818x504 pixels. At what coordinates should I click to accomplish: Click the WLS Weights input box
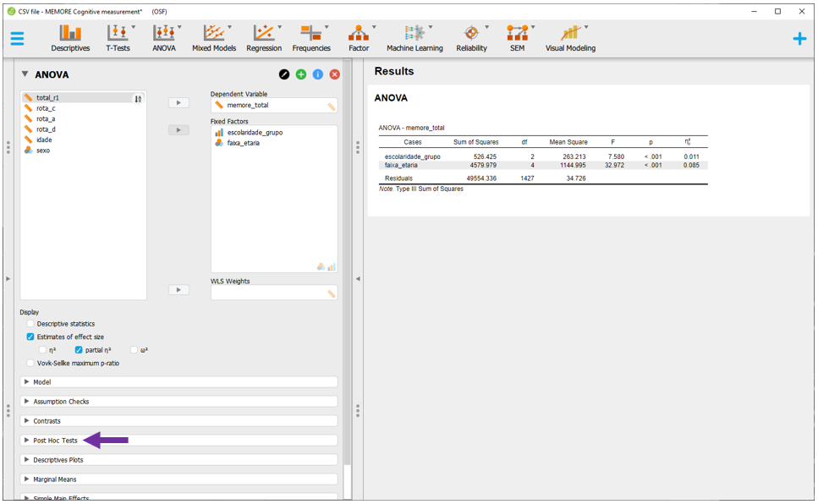269,293
